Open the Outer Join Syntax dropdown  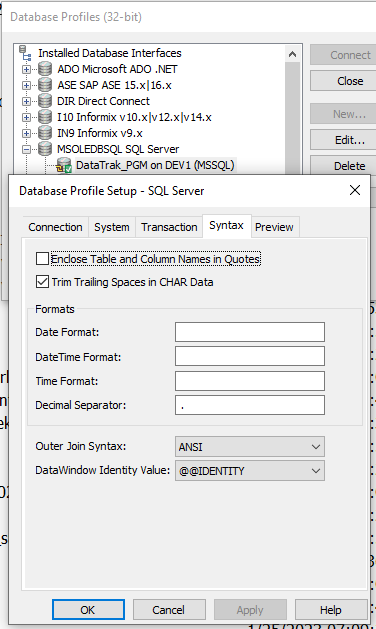coord(250,447)
